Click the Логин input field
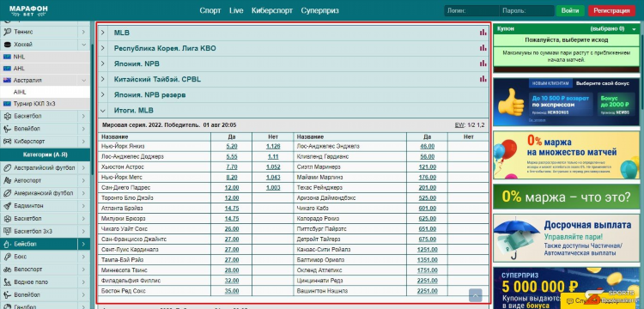Screen dimensions: 644x309 pyautogui.click(x=471, y=10)
